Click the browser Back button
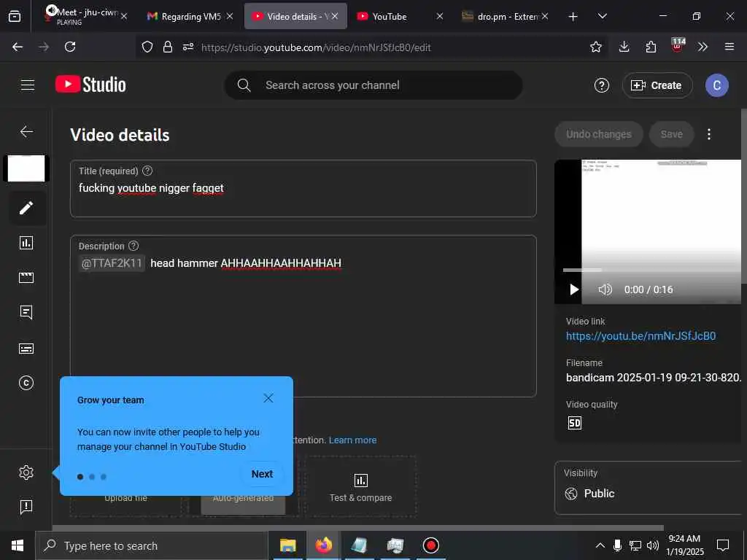 (18, 47)
